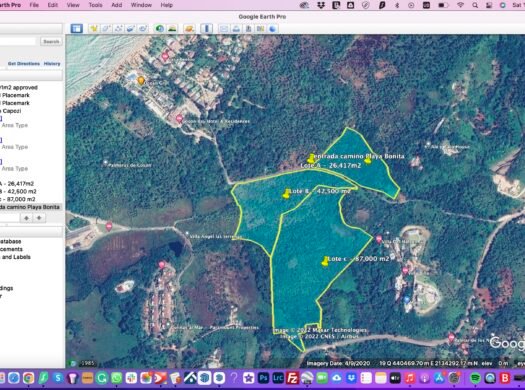Click the History link
The height and width of the screenshot is (390, 525).
[52, 64]
